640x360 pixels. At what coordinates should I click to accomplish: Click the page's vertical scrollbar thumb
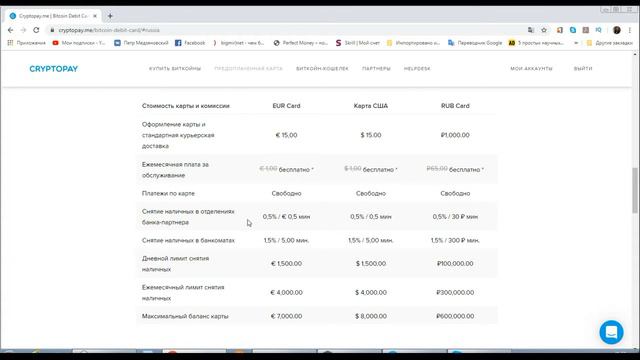click(635, 190)
